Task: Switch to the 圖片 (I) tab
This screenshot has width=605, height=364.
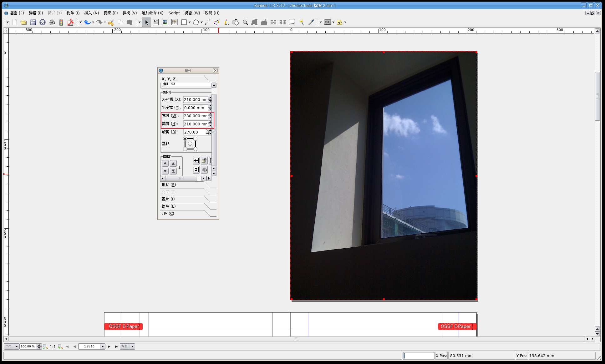Action: pos(168,199)
